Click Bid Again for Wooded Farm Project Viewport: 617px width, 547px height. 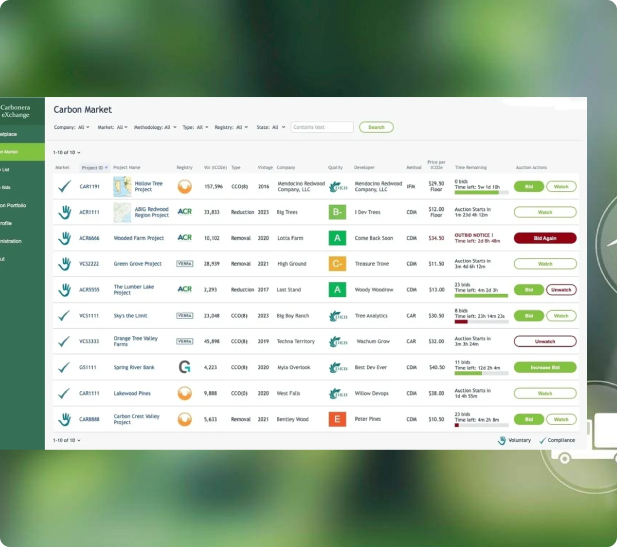click(545, 238)
